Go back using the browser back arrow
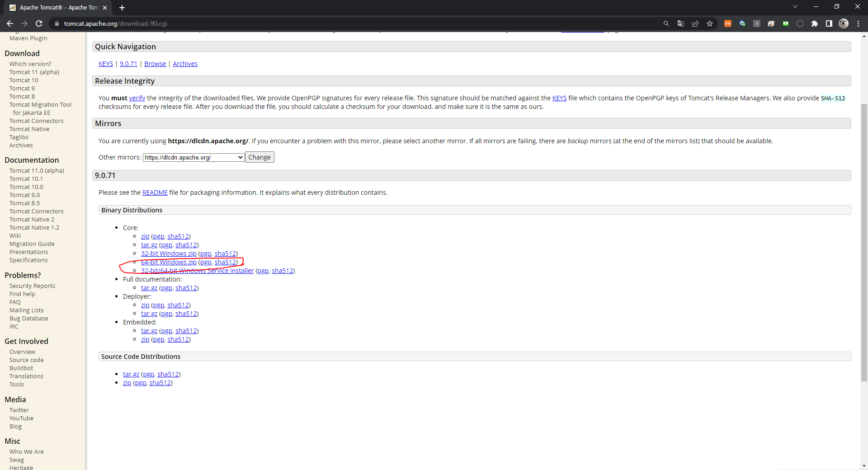 (10, 23)
